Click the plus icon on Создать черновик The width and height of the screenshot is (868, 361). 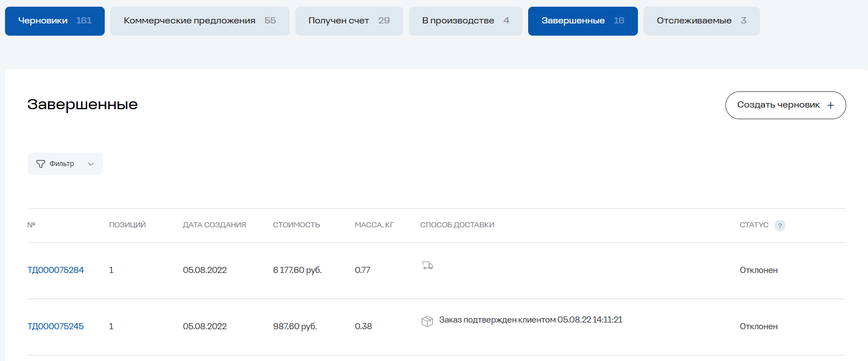tap(831, 105)
